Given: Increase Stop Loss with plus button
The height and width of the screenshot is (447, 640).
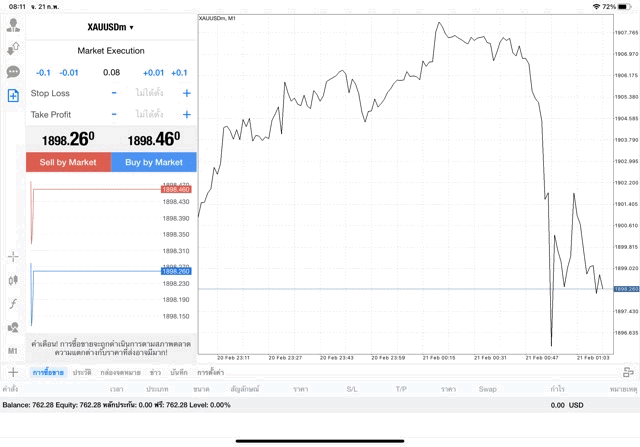Looking at the screenshot, I should coord(187,93).
